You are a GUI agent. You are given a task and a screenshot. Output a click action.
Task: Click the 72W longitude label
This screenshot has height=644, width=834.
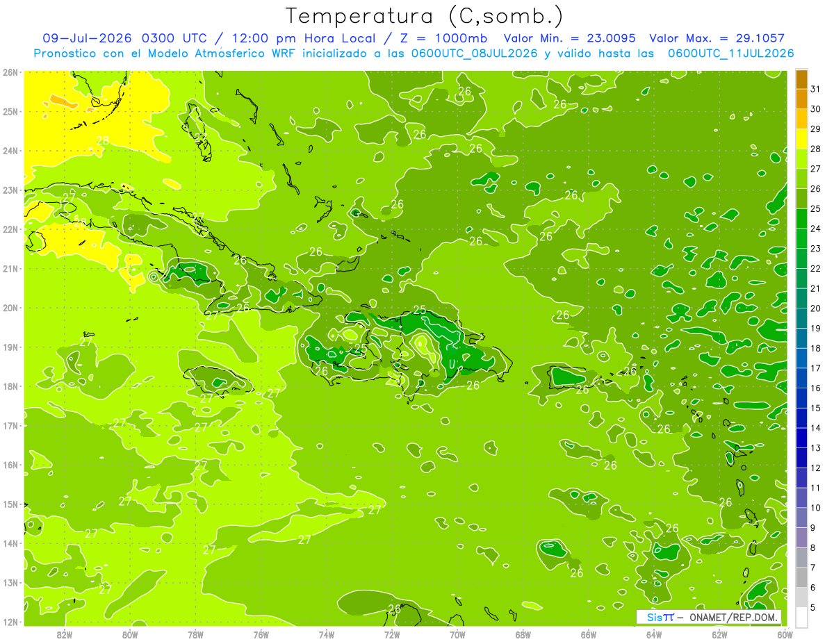(392, 634)
